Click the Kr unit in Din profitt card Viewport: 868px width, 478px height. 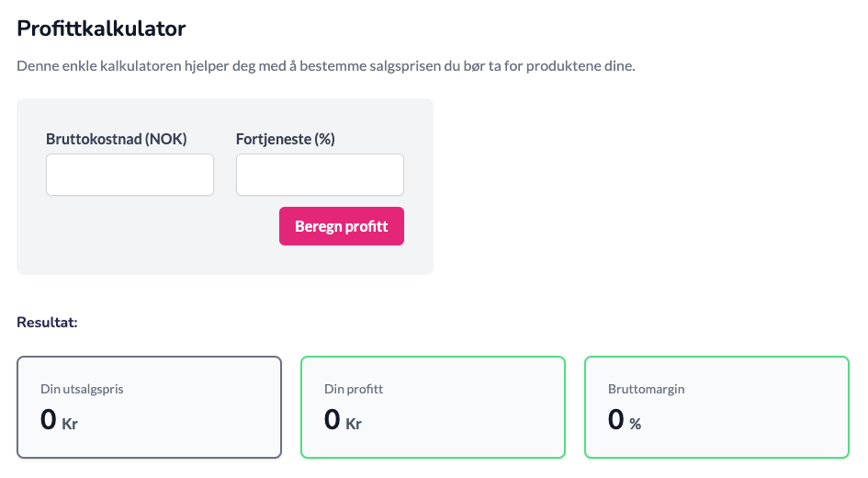[x=354, y=424]
